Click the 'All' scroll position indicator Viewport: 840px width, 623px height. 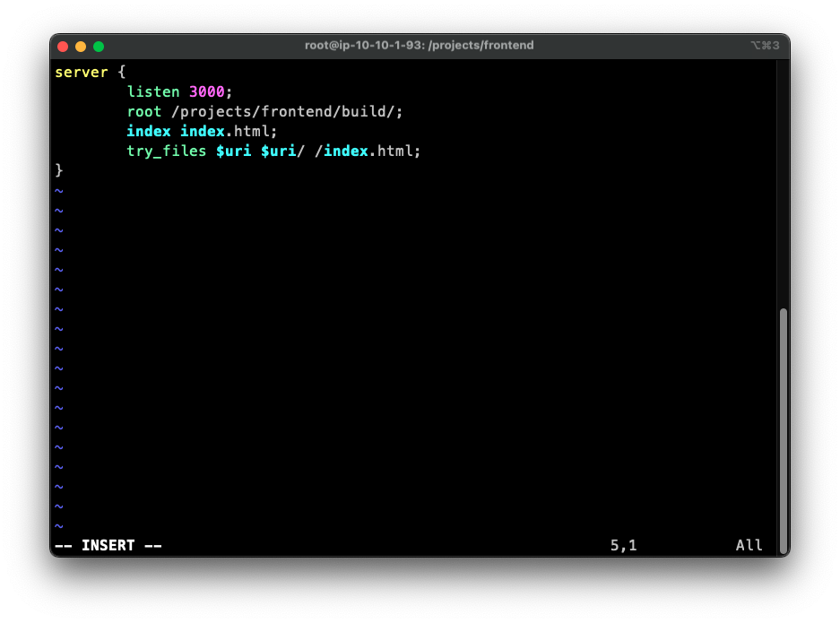(x=749, y=545)
